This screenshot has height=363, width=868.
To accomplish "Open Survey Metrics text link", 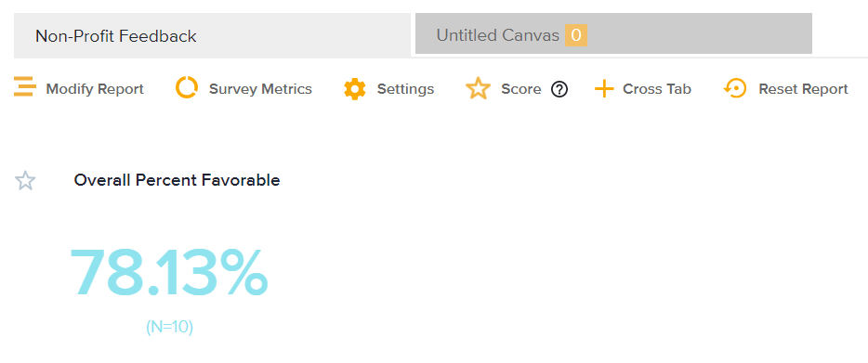I will (x=260, y=89).
